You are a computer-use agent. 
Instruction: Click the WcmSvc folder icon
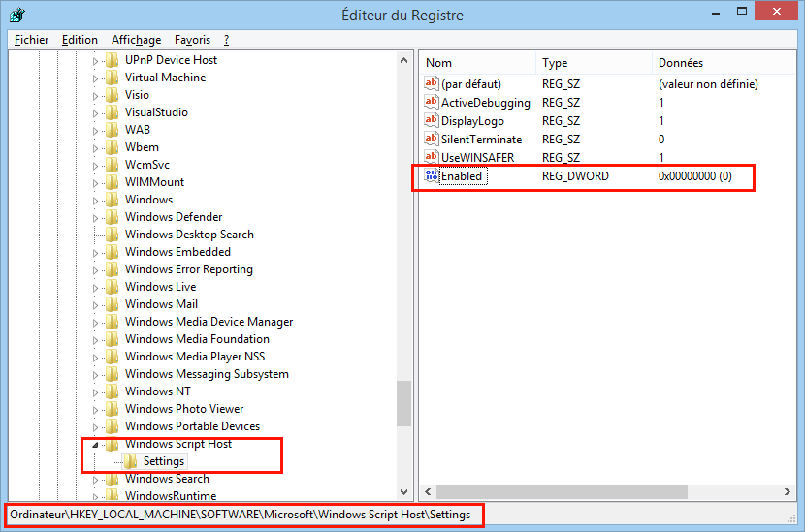coord(113,165)
